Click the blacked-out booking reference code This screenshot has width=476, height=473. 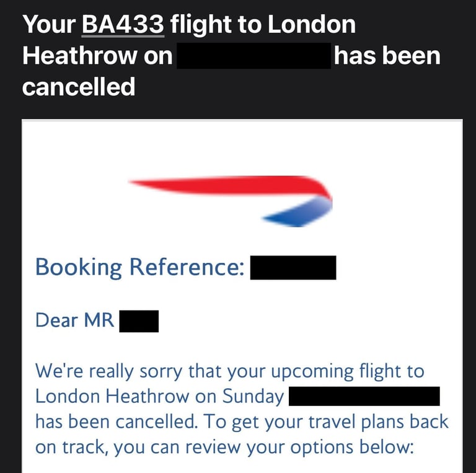[293, 267]
